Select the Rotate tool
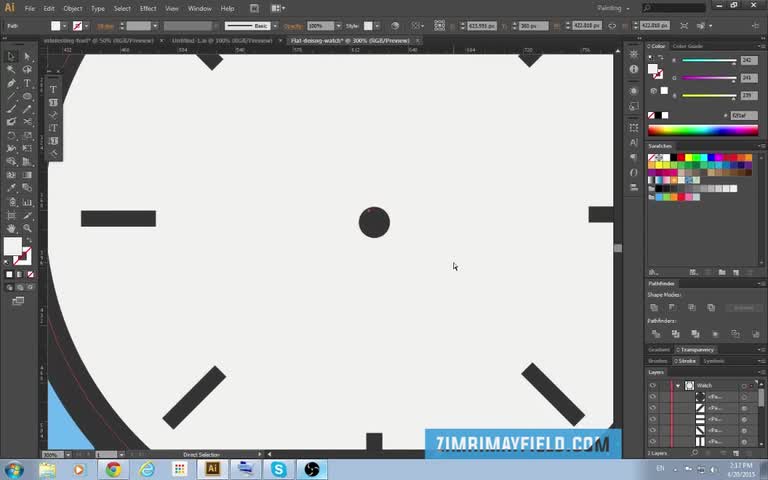This screenshot has height=480, width=768. click(11, 135)
